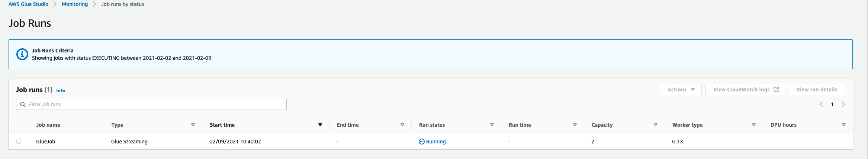Open View CloudWatch logs
868x159 pixels.
point(741,90)
